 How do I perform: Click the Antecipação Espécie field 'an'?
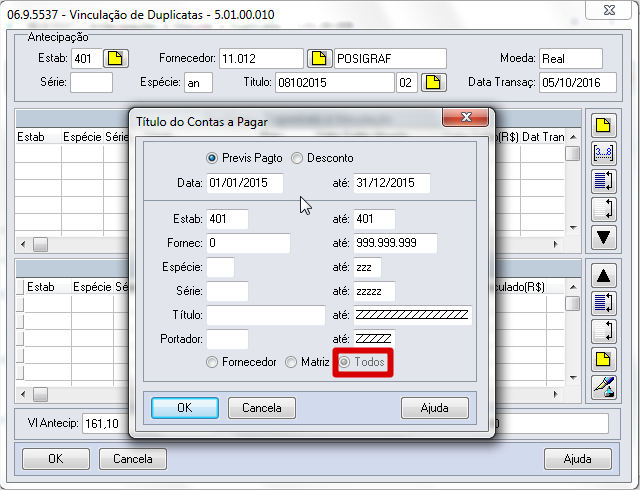198,83
